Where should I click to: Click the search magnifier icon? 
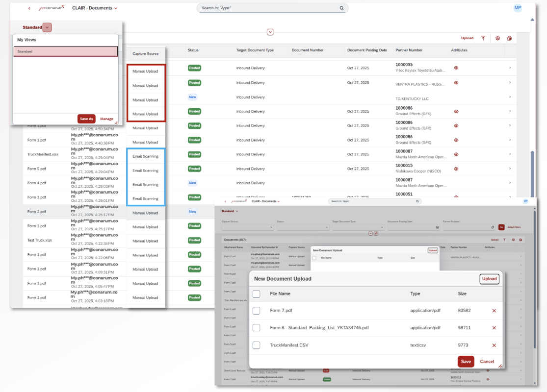341,8
